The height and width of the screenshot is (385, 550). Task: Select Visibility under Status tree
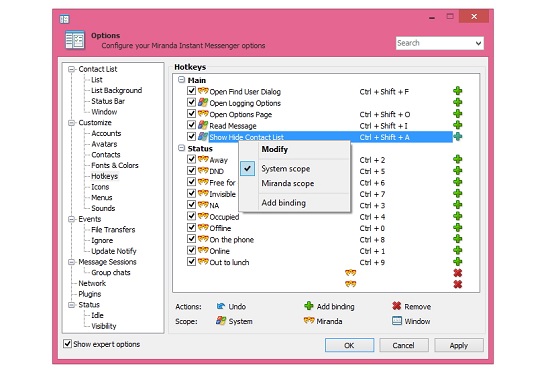click(104, 326)
